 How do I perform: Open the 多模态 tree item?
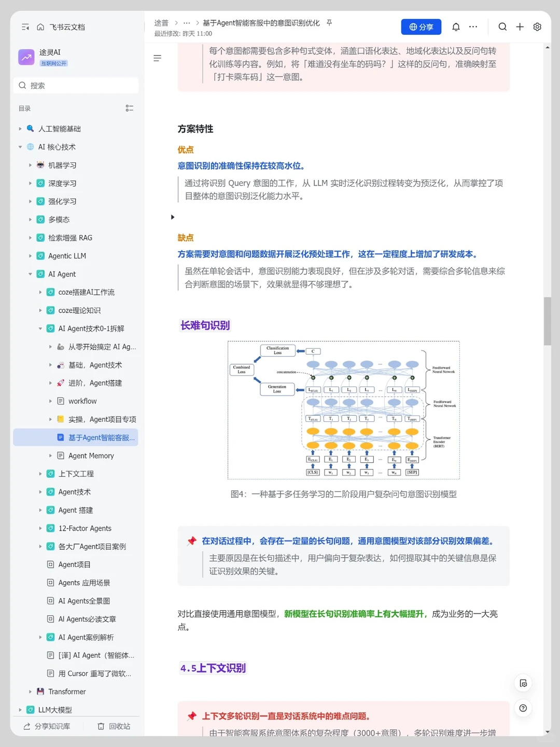[59, 219]
